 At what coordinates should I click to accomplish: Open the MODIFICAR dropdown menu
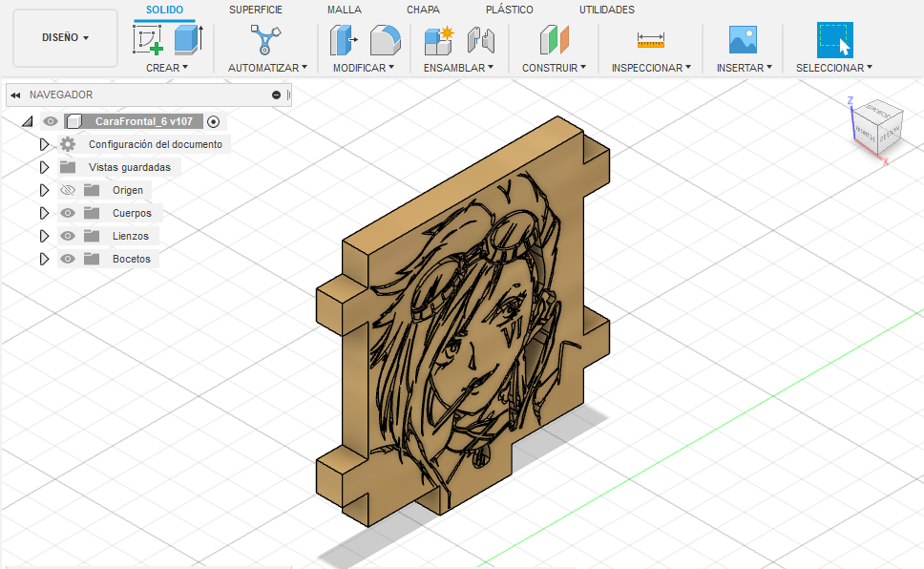point(364,68)
